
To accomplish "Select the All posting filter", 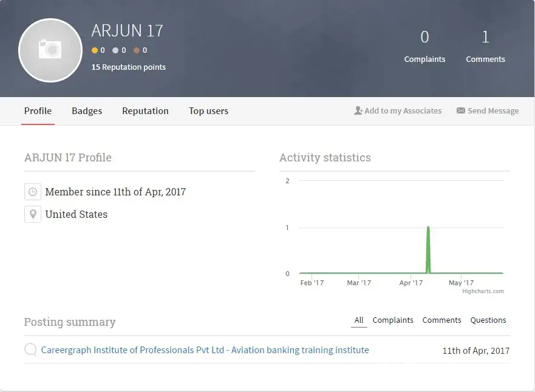I will coord(359,320).
